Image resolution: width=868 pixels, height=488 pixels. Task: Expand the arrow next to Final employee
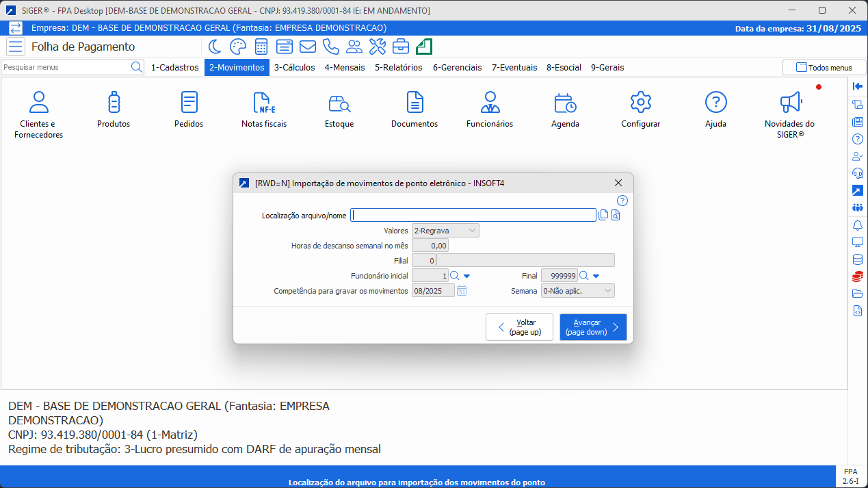pyautogui.click(x=596, y=276)
